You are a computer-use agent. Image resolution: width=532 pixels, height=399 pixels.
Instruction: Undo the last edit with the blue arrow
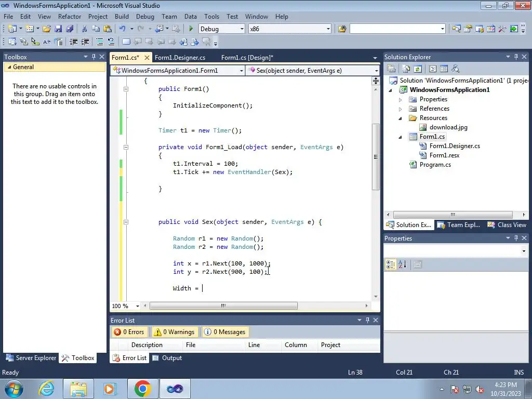[x=122, y=29]
